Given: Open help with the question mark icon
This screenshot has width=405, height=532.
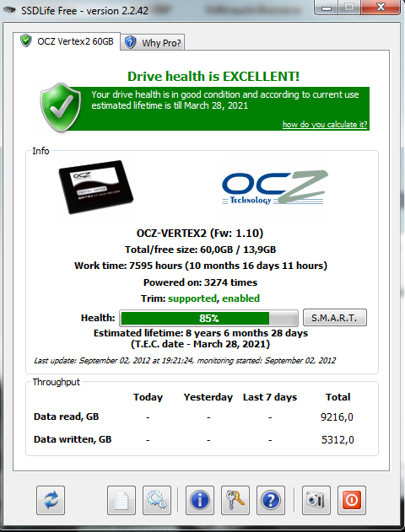Looking at the screenshot, I should tap(271, 501).
